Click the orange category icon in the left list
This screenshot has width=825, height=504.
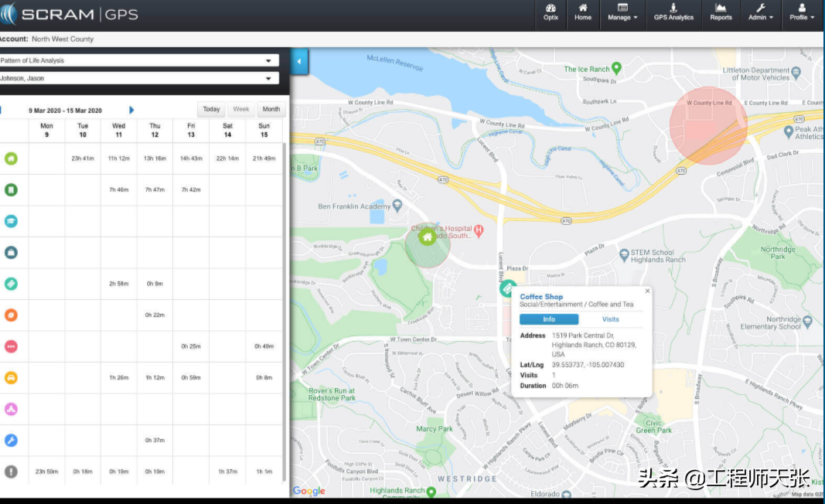pyautogui.click(x=12, y=315)
